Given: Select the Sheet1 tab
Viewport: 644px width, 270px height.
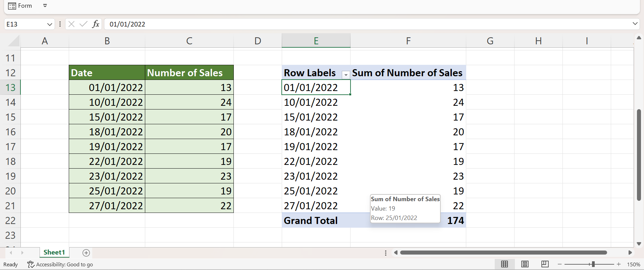Looking at the screenshot, I should coord(54,253).
